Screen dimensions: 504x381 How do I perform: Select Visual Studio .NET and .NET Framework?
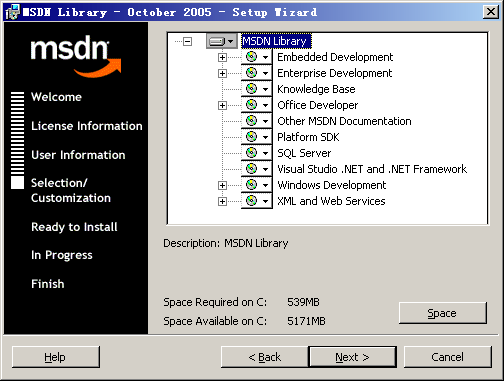pos(372,169)
